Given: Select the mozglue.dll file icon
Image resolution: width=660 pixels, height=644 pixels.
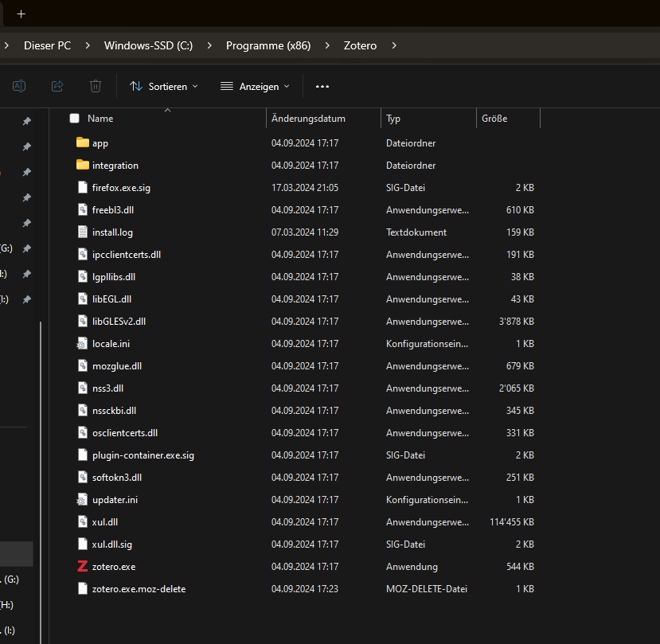Looking at the screenshot, I should [83, 365].
